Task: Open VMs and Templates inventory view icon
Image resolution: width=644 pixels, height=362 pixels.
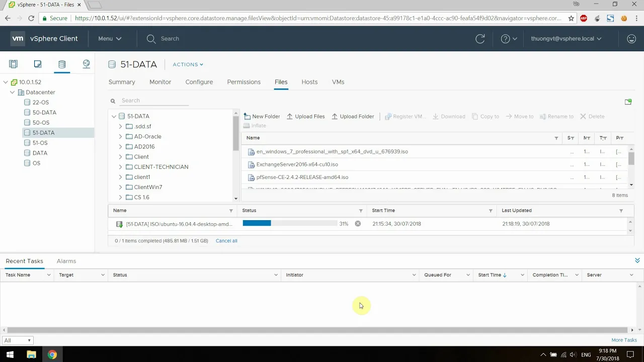Action: [x=38, y=64]
